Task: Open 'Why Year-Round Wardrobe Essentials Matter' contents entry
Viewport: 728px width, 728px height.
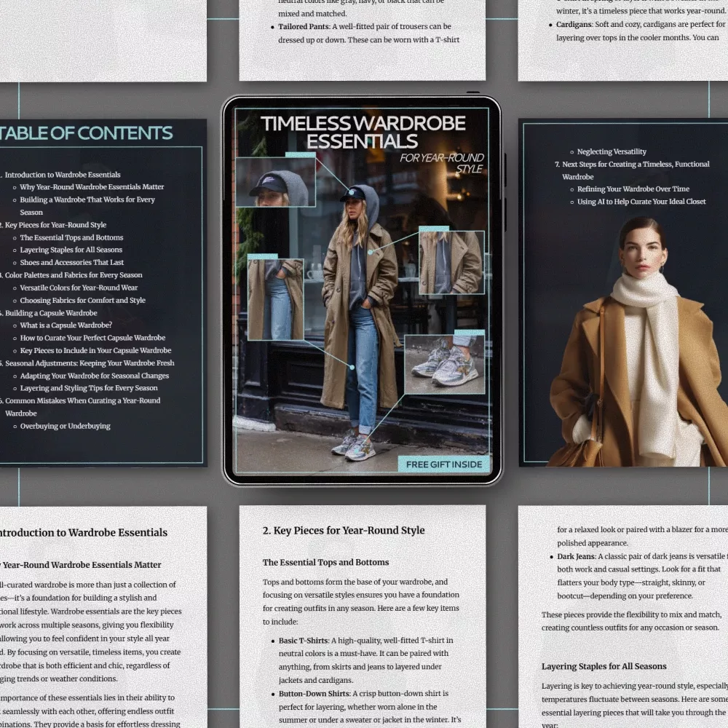Action: click(92, 187)
